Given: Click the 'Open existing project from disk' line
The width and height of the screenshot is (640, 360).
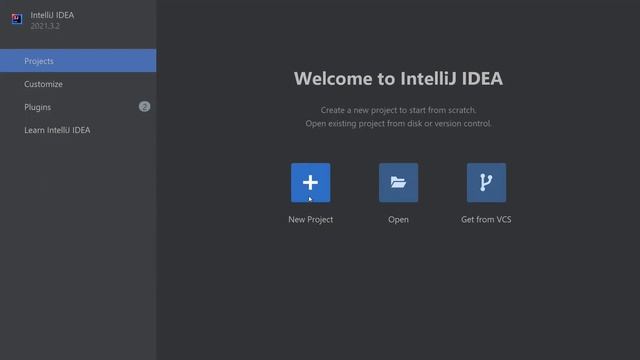Looking at the screenshot, I should point(398,123).
